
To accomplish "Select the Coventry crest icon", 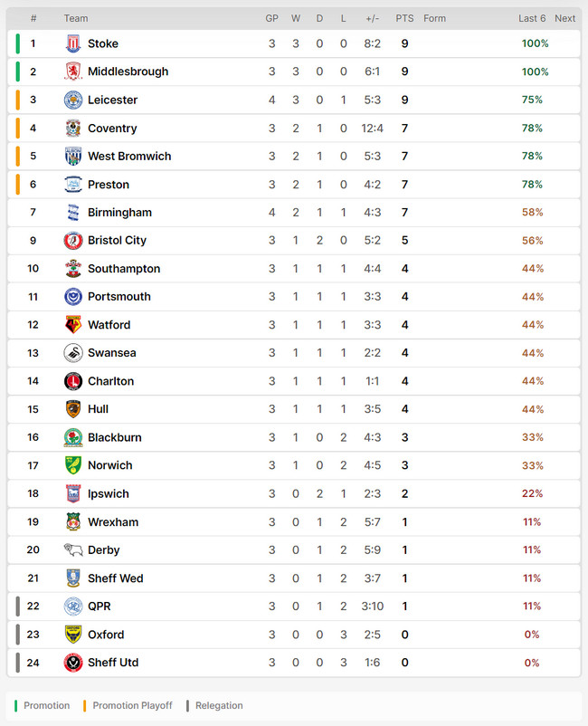I will pos(73,129).
